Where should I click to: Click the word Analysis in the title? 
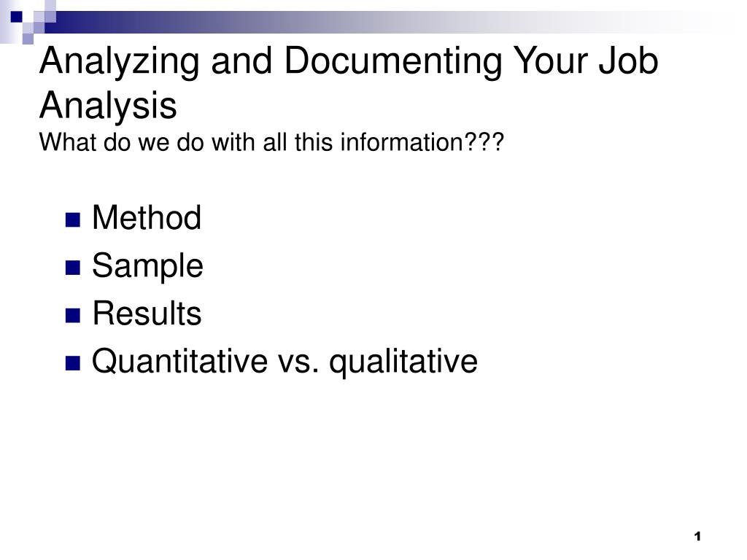point(108,106)
